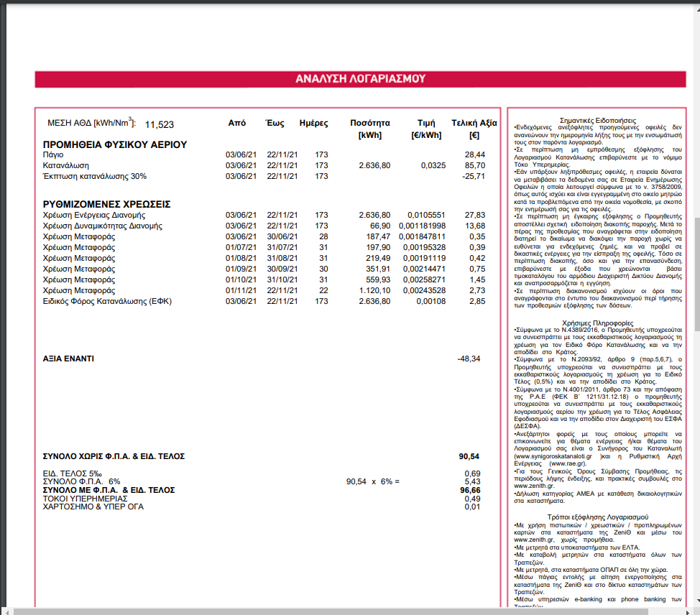Screen dimensions: 700x615
Task: Select the Κατανάλωση price 0,0325
Action: pos(433,165)
